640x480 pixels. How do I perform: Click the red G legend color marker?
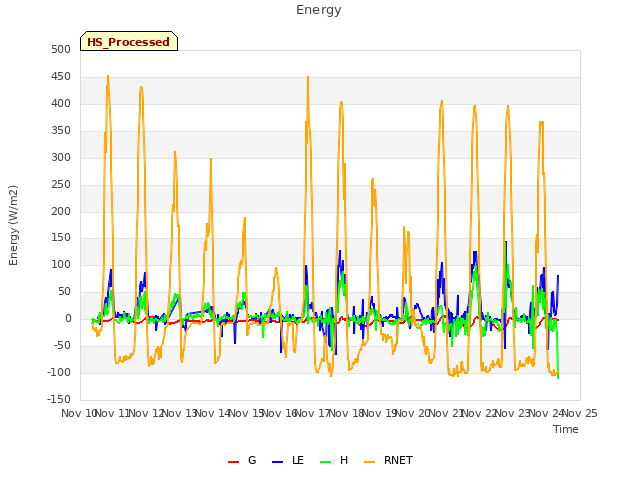tap(233, 462)
